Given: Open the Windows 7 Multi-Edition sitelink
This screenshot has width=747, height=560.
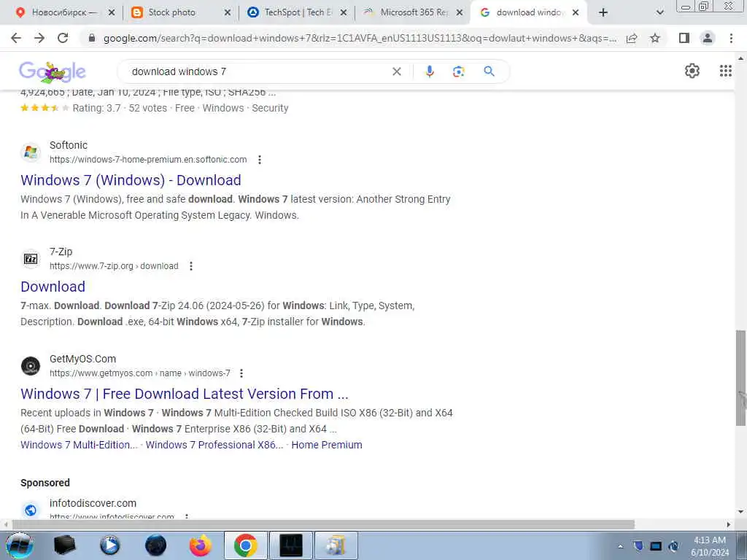Looking at the screenshot, I should [79, 445].
